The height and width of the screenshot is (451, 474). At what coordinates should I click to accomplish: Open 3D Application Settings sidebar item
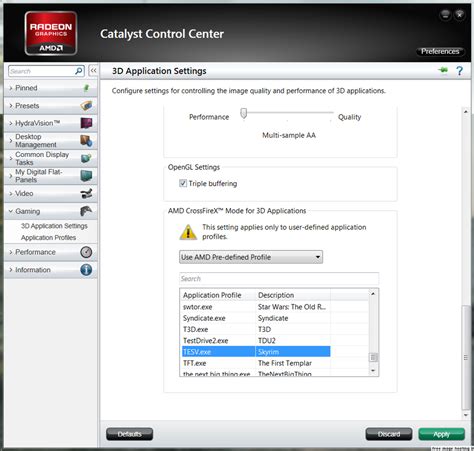[54, 226]
